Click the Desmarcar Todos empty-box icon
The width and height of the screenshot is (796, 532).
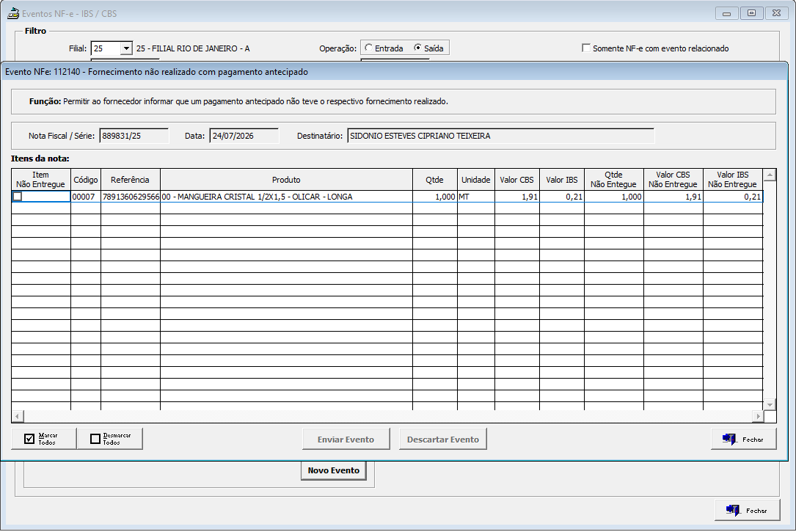[95, 439]
